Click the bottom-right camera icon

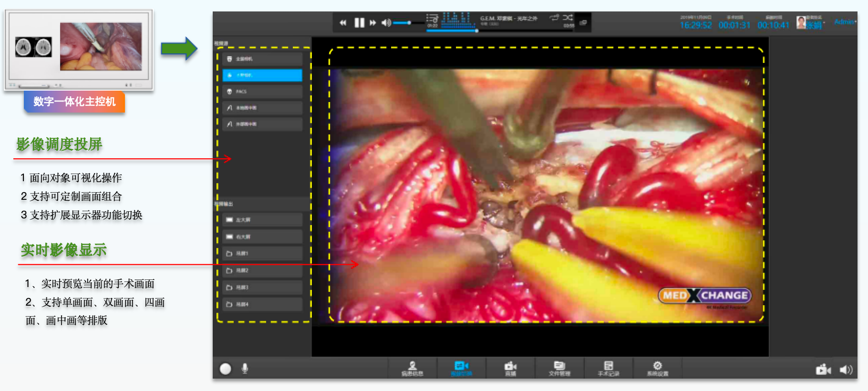coord(823,370)
